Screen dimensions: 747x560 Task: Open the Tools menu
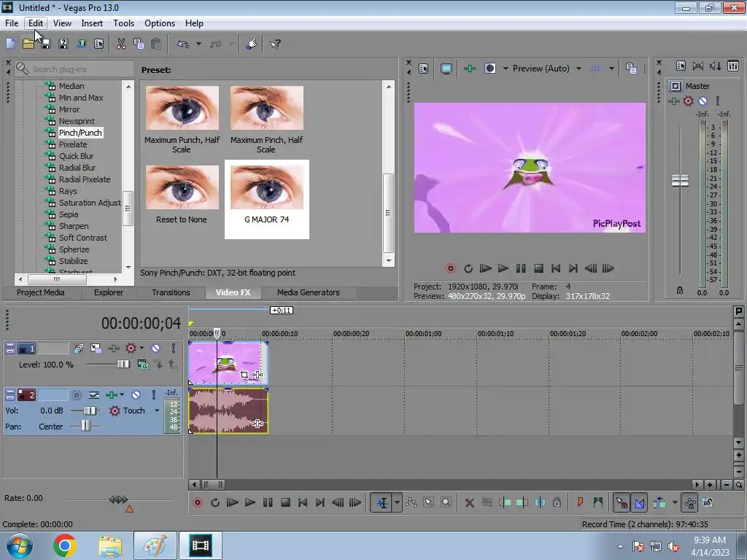click(x=123, y=23)
